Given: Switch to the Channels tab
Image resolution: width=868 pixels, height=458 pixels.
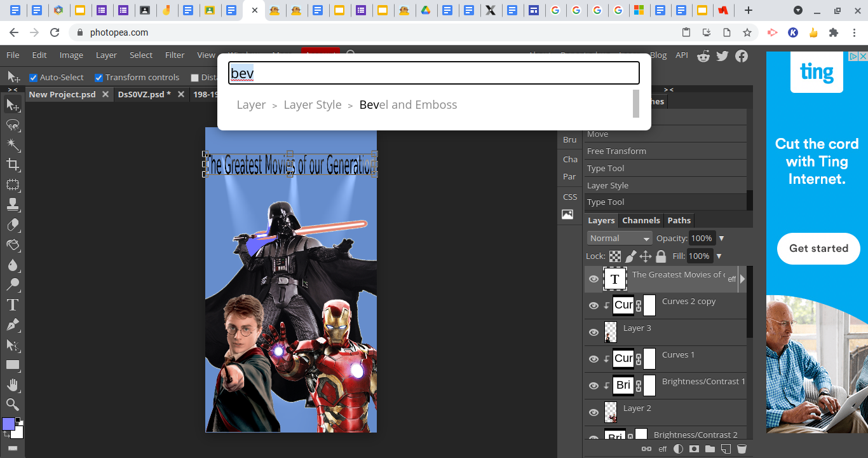Looking at the screenshot, I should (x=641, y=221).
